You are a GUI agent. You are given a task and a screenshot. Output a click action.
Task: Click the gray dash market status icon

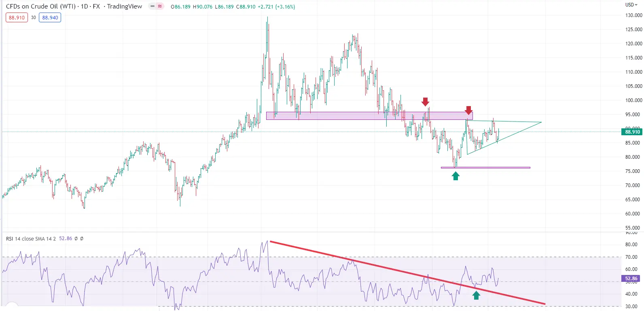tap(153, 6)
